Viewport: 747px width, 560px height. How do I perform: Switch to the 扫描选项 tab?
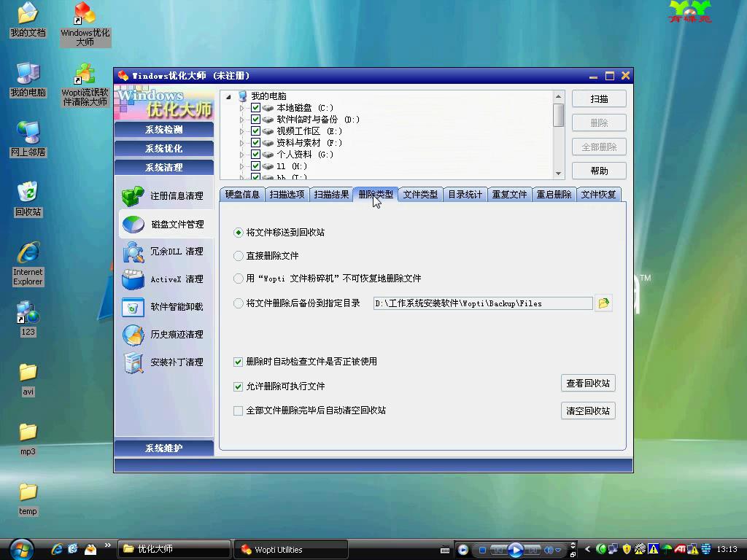[287, 194]
